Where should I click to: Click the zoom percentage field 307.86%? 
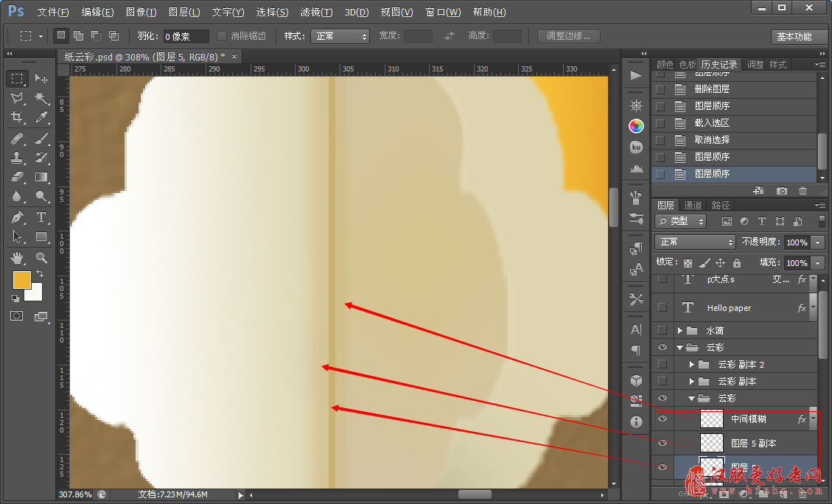tap(75, 494)
